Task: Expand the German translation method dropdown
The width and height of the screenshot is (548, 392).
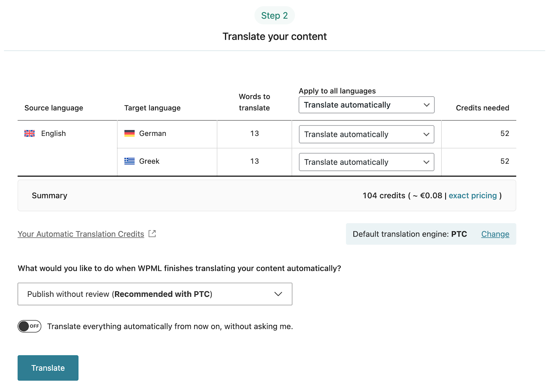Action: tap(366, 134)
